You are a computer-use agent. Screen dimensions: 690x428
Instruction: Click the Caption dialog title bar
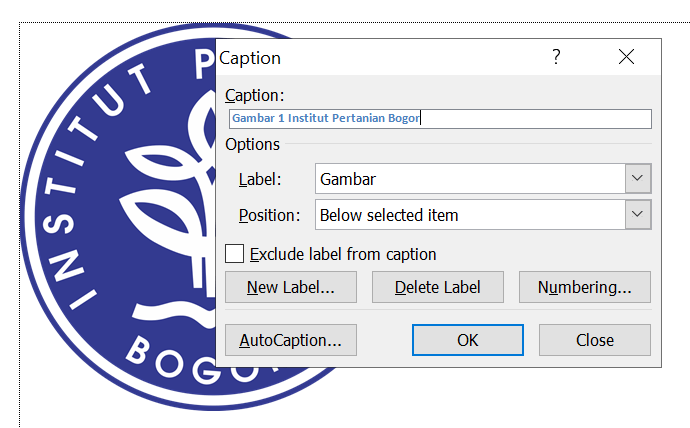pos(380,58)
